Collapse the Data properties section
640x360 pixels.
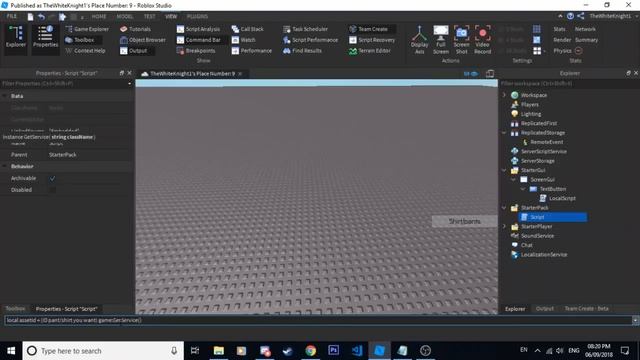[x=4, y=96]
